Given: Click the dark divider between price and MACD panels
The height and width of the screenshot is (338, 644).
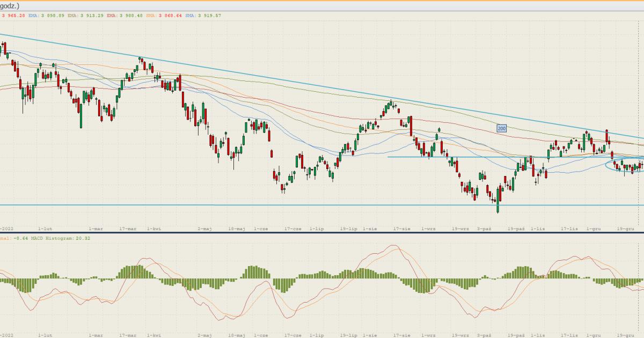Looking at the screenshot, I should pos(322,233).
